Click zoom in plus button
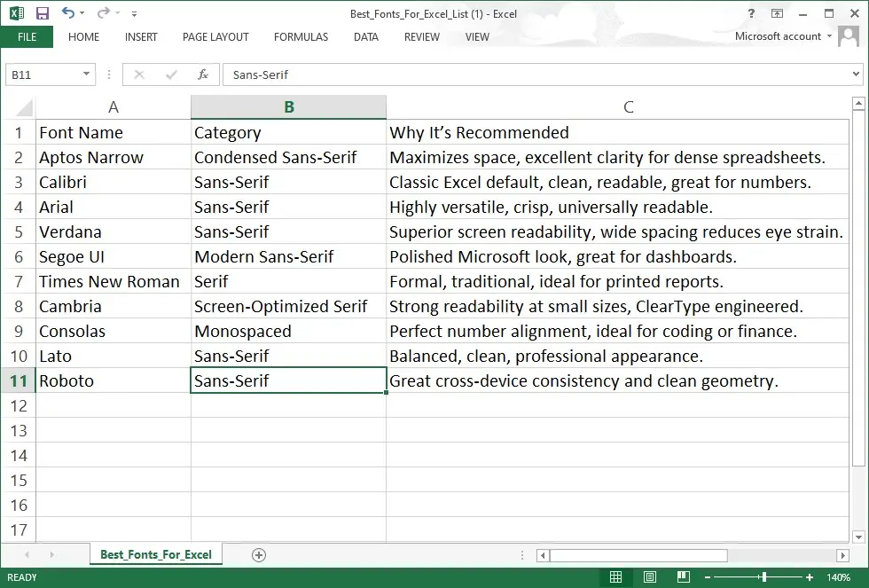Image resolution: width=869 pixels, height=588 pixels. coord(809,577)
